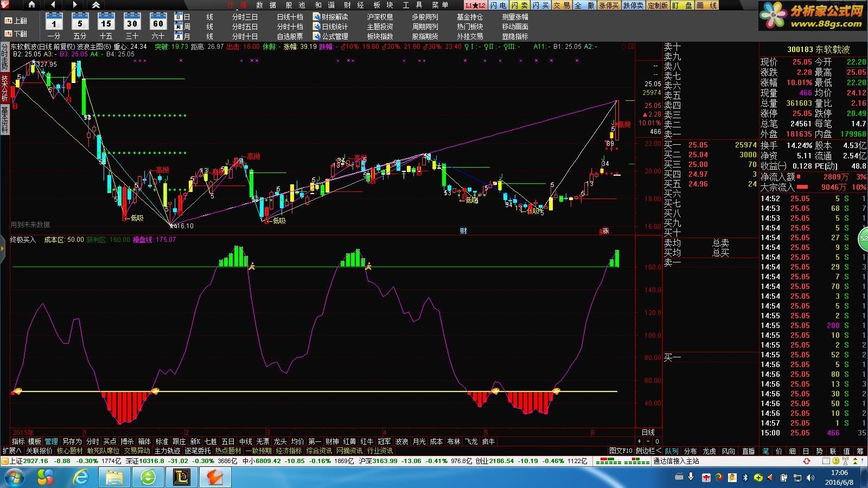Click the green circular 52 badge
This screenshot has width=868, height=488.
click(863, 239)
